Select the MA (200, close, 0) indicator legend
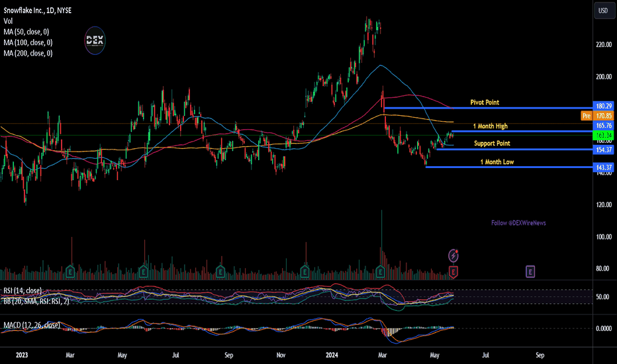Image resolution: width=617 pixels, height=364 pixels. (28, 53)
